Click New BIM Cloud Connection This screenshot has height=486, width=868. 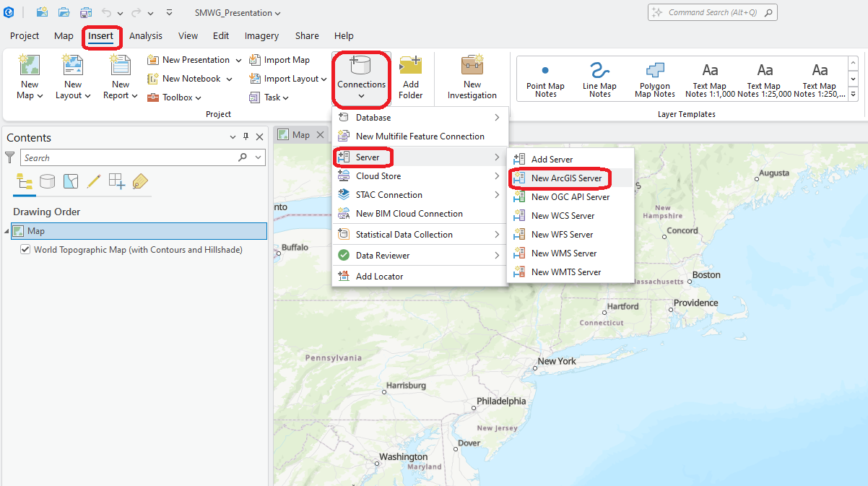click(420, 214)
